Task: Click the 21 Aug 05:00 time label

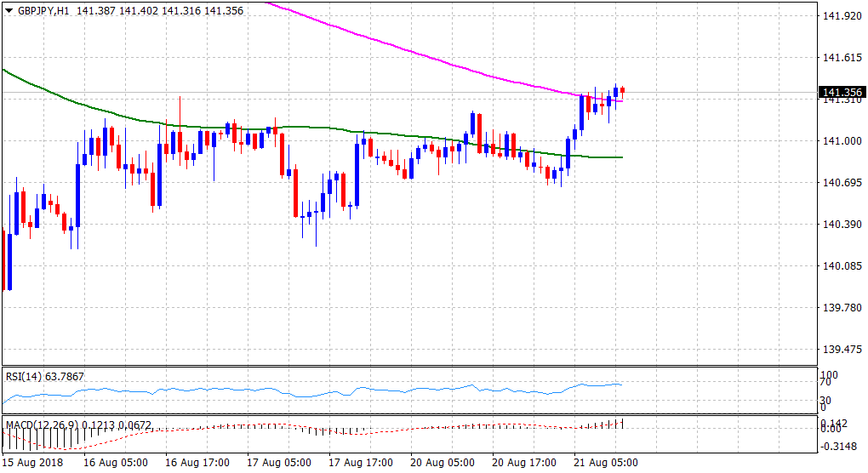Action: point(604,463)
